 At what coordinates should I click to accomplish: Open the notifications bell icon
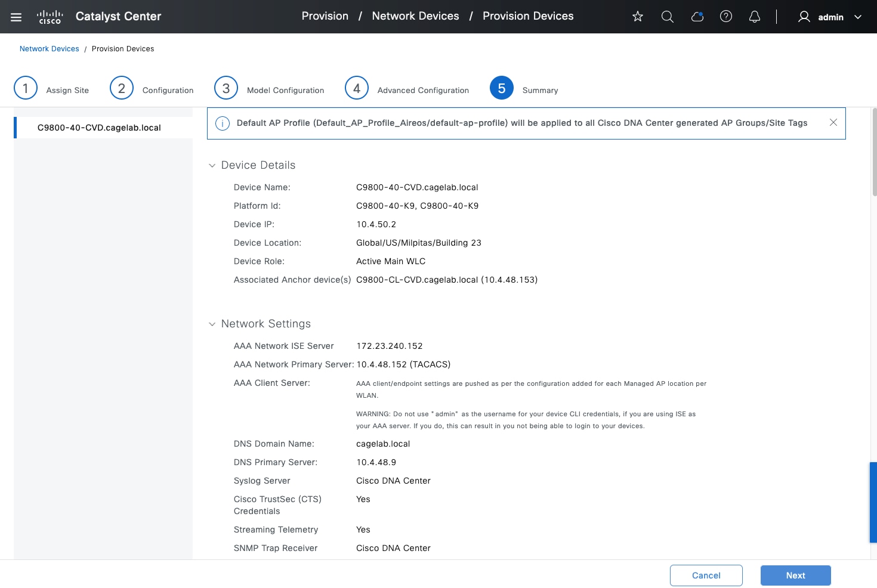tap(755, 17)
